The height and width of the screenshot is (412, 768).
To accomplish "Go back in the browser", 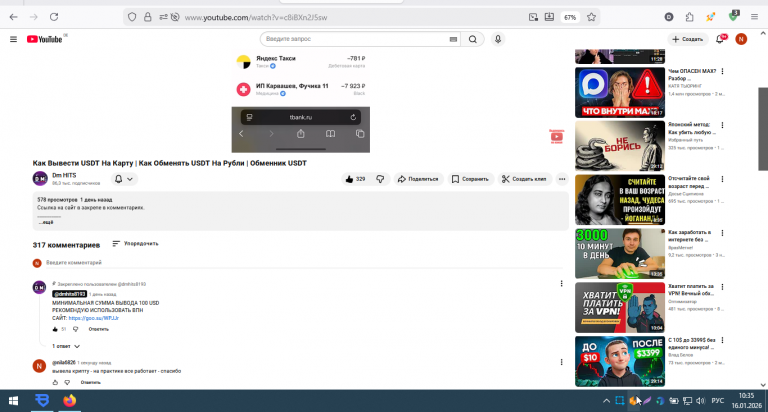I will (13, 17).
